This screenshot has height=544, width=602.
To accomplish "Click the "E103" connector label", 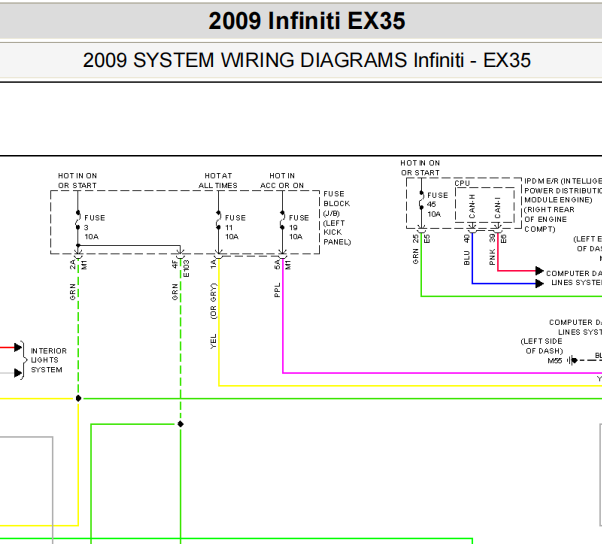I will pos(186,268).
